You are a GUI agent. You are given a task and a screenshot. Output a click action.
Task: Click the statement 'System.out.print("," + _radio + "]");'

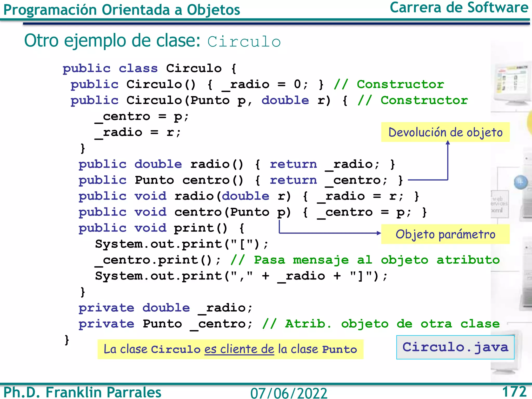pos(241,276)
